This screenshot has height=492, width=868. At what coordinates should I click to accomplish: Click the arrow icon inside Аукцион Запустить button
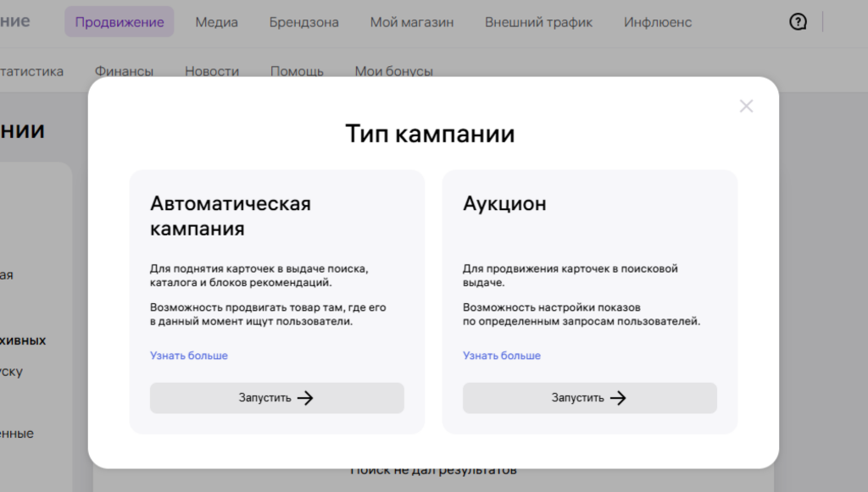pyautogui.click(x=619, y=398)
